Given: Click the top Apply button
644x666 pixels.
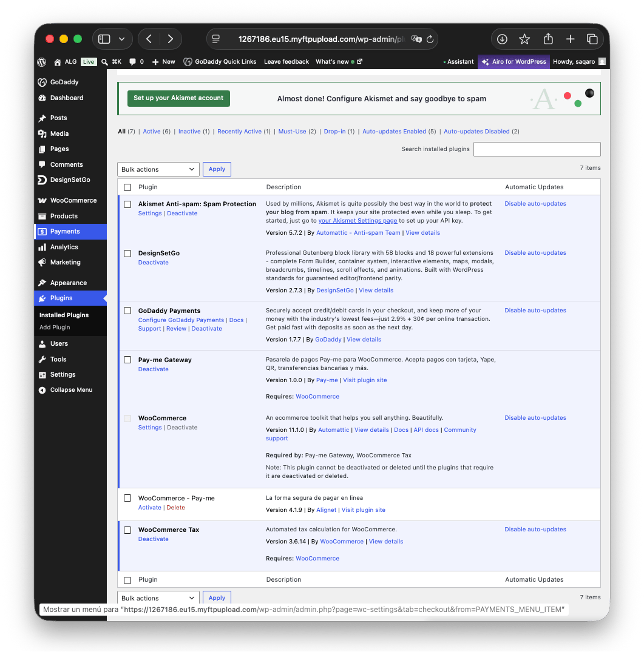Looking at the screenshot, I should (217, 169).
